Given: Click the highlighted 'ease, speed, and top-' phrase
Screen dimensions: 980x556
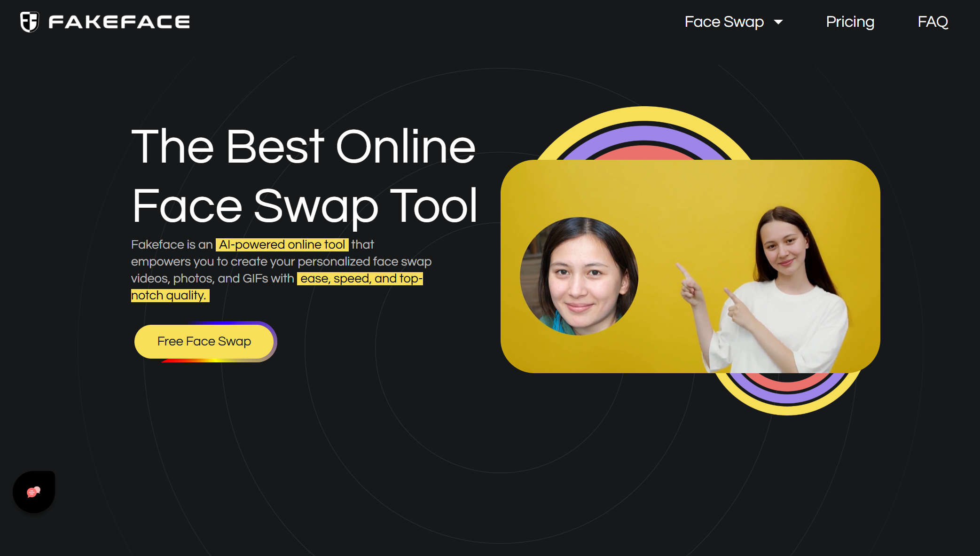Looking at the screenshot, I should pos(360,279).
